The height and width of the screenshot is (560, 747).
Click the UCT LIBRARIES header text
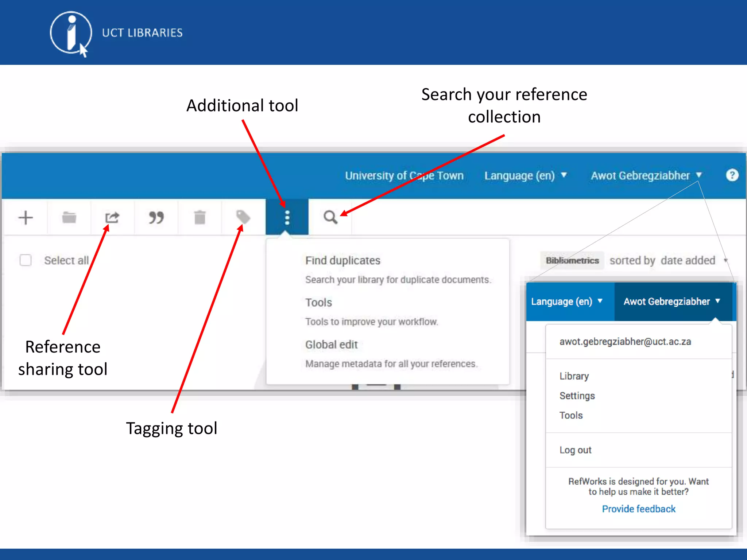(x=142, y=33)
